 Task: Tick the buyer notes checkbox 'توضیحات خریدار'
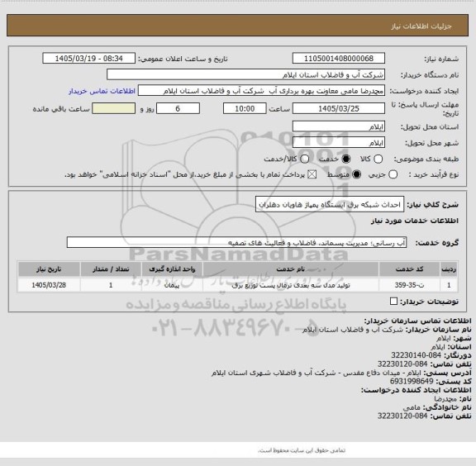point(393,301)
